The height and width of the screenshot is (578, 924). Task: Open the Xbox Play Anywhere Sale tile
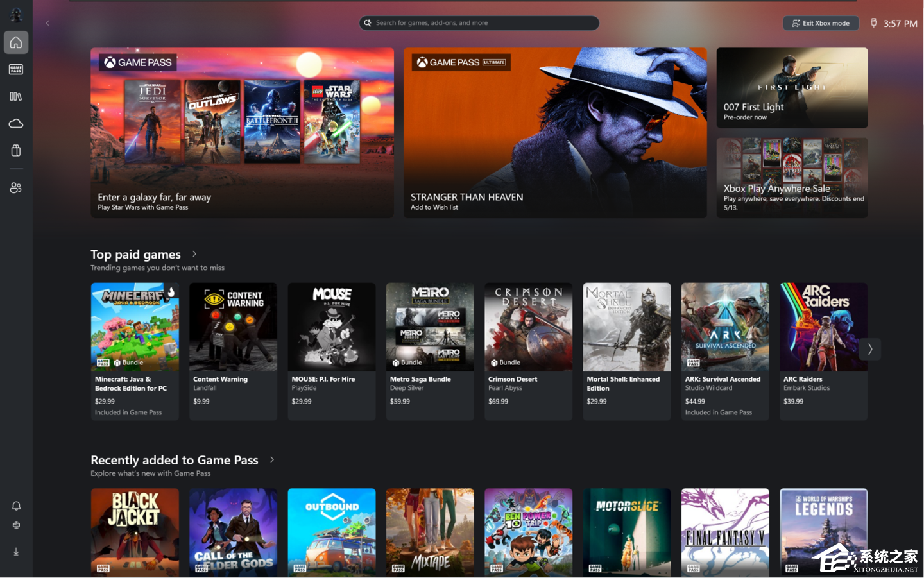click(792, 178)
